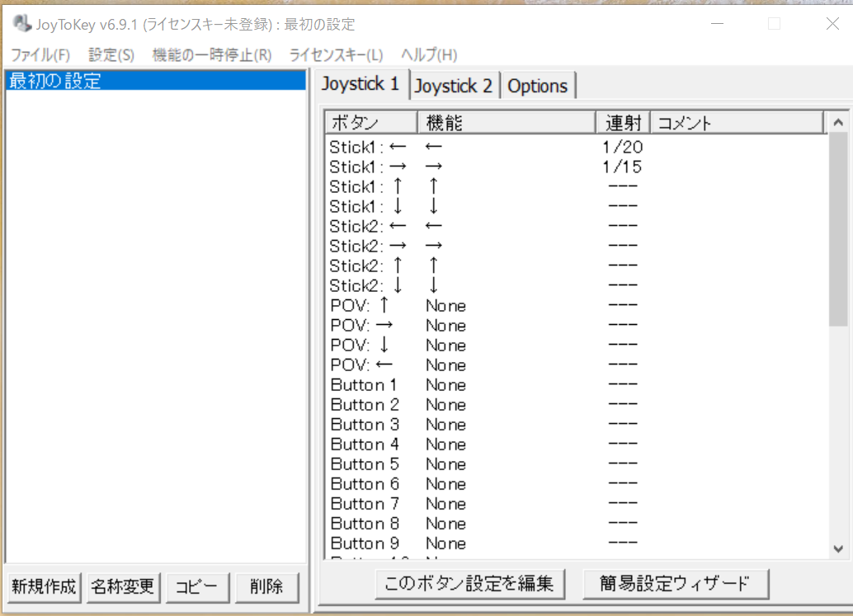Select the Stick2: → row
This screenshot has height=616, width=853.
tap(577, 246)
